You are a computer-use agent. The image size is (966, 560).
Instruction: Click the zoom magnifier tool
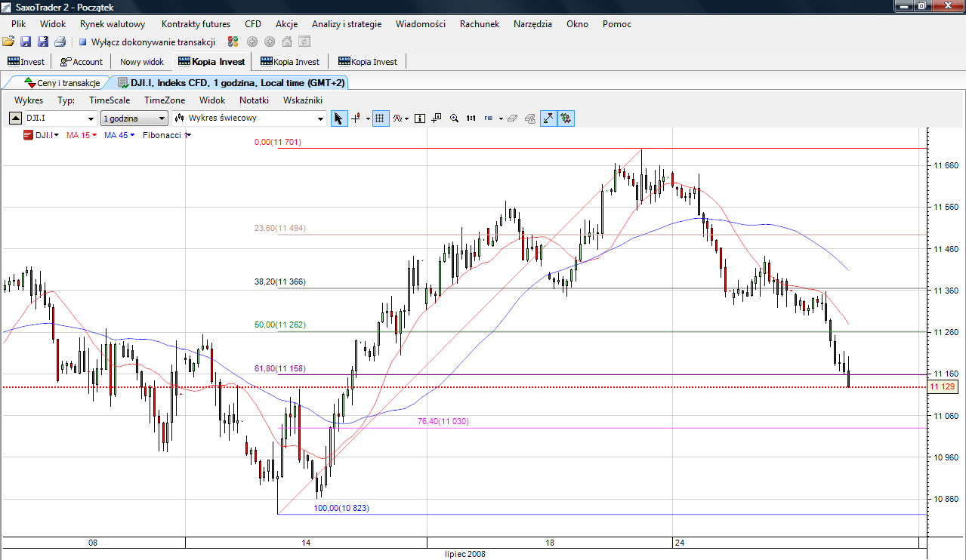[455, 118]
